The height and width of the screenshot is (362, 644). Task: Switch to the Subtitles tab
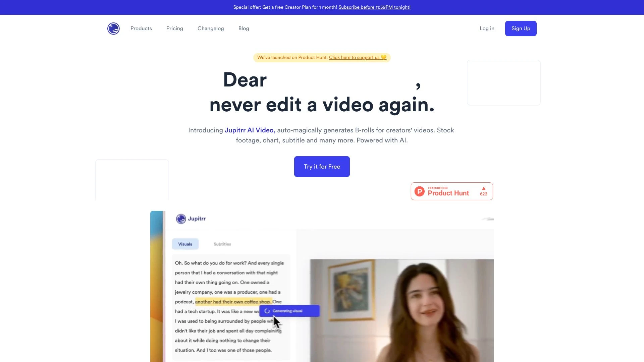[x=222, y=244]
